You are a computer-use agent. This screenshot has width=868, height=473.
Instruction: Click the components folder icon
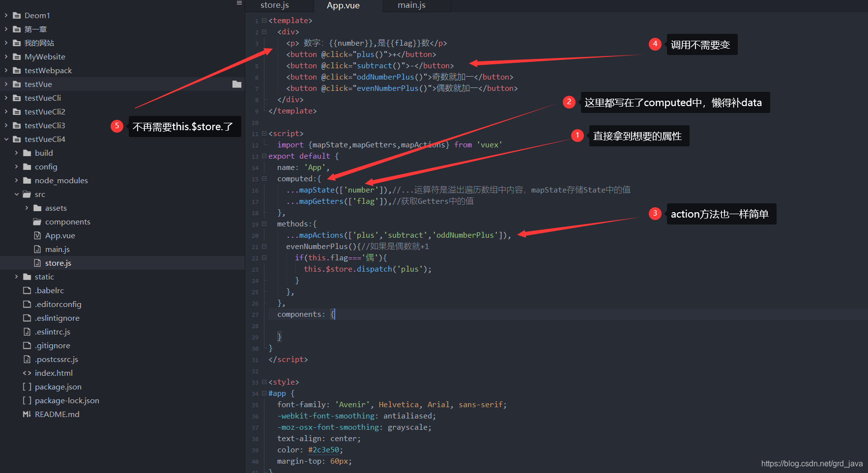point(37,222)
